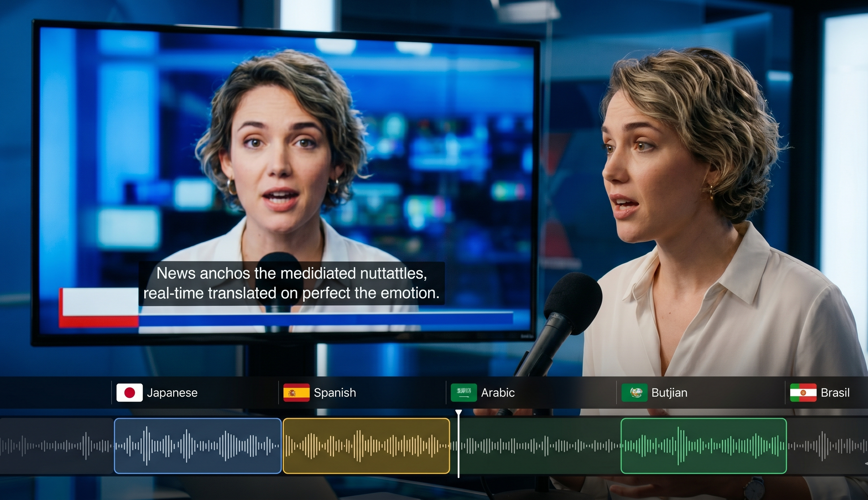Click the Spain flag icon
The width and height of the screenshot is (868, 500).
point(296,393)
